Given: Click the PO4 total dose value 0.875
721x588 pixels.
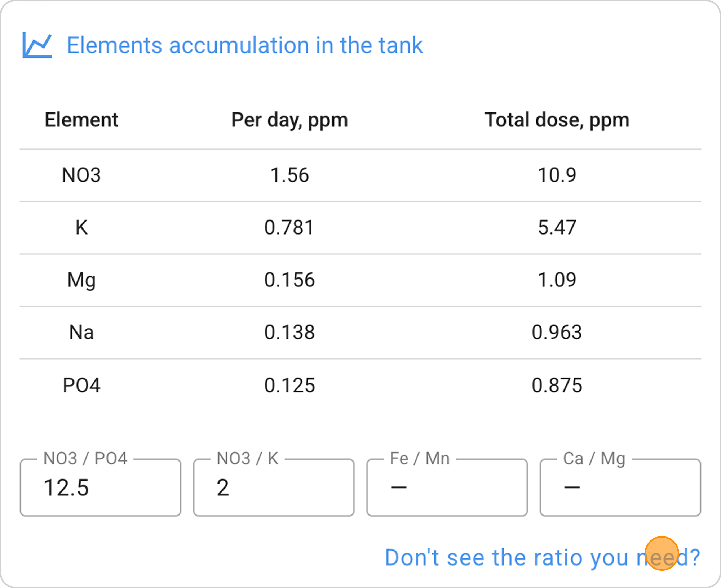Looking at the screenshot, I should (x=557, y=385).
